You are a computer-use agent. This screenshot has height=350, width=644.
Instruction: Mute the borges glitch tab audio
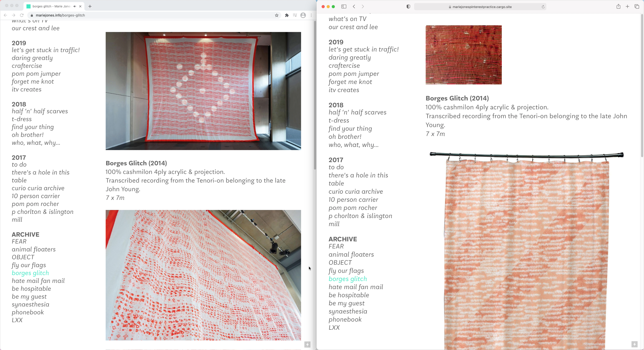click(75, 6)
